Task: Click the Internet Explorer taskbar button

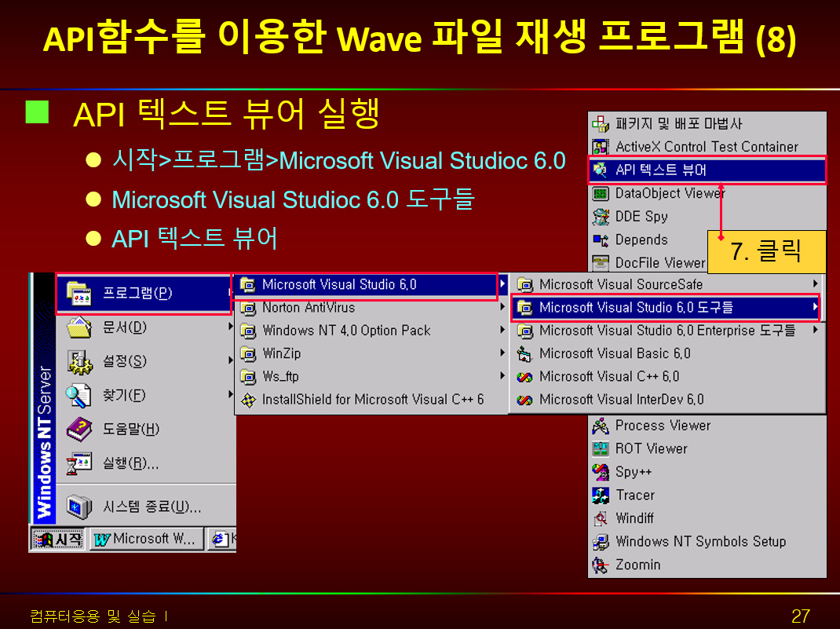Action: (x=222, y=539)
